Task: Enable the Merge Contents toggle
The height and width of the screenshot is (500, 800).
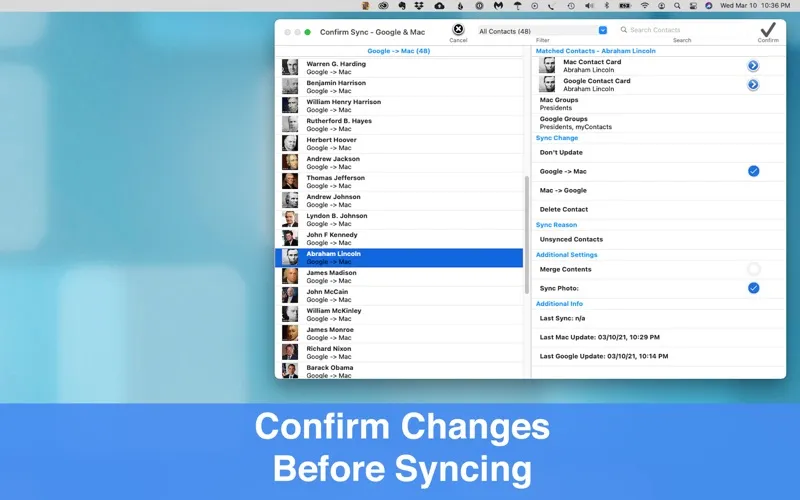Action: [753, 269]
